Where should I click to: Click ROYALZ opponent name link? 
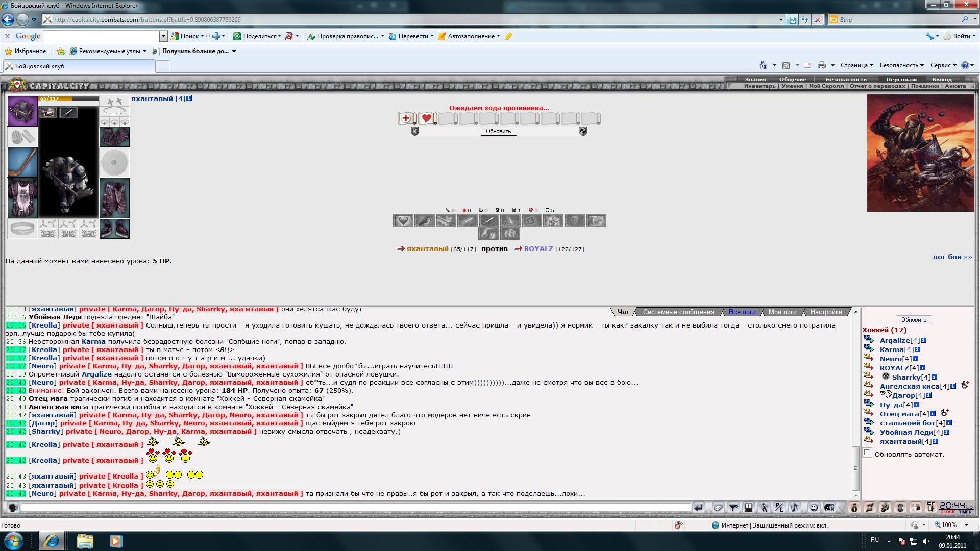538,249
